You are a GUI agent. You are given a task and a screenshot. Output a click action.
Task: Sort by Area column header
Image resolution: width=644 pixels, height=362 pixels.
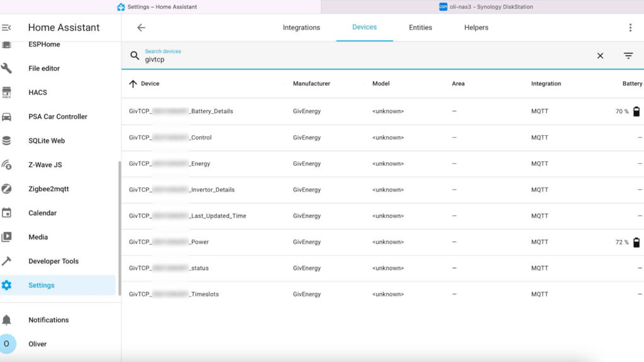458,84
